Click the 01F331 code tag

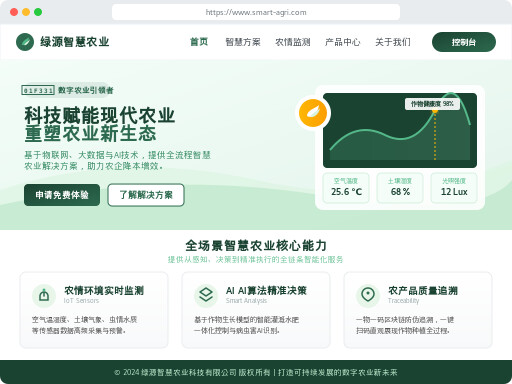38,90
